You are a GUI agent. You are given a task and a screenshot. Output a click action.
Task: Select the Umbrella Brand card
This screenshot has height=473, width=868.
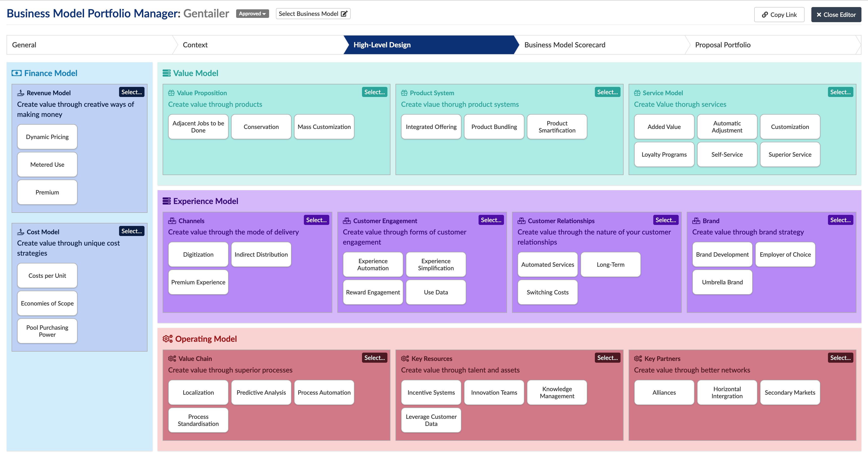tap(722, 282)
